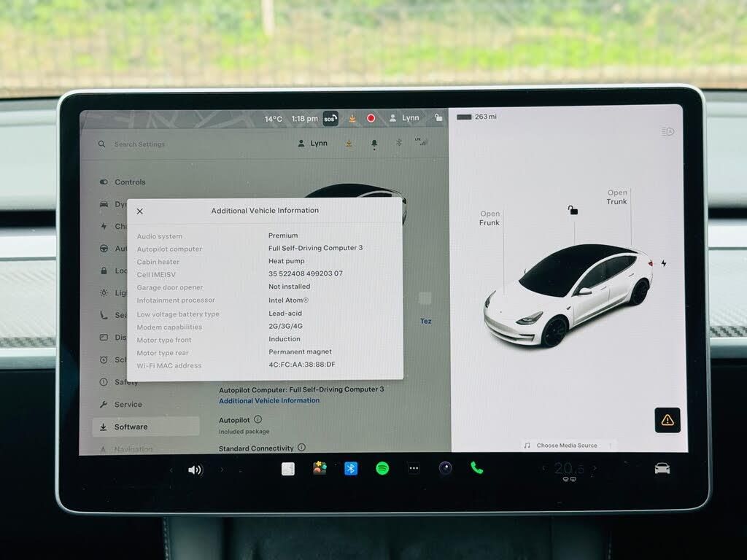Tap the Intel Atom processor value

289,300
